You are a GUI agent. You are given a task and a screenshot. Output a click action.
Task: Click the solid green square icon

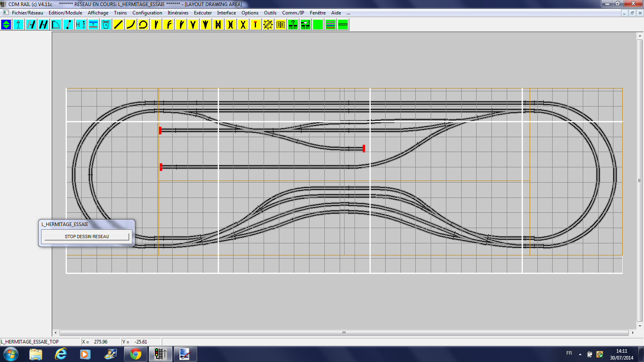pyautogui.click(x=318, y=25)
